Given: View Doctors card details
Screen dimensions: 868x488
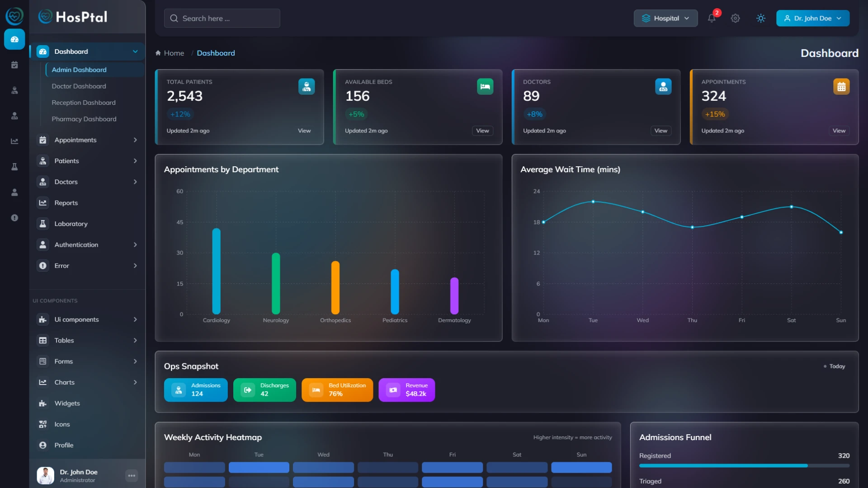Looking at the screenshot, I should click(660, 131).
